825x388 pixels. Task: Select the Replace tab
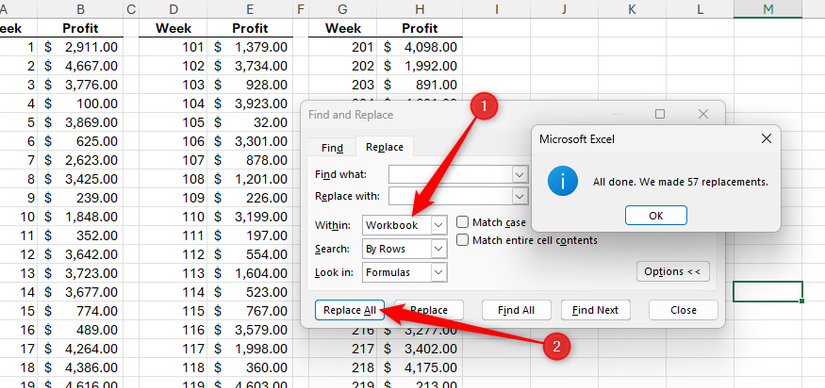(385, 147)
